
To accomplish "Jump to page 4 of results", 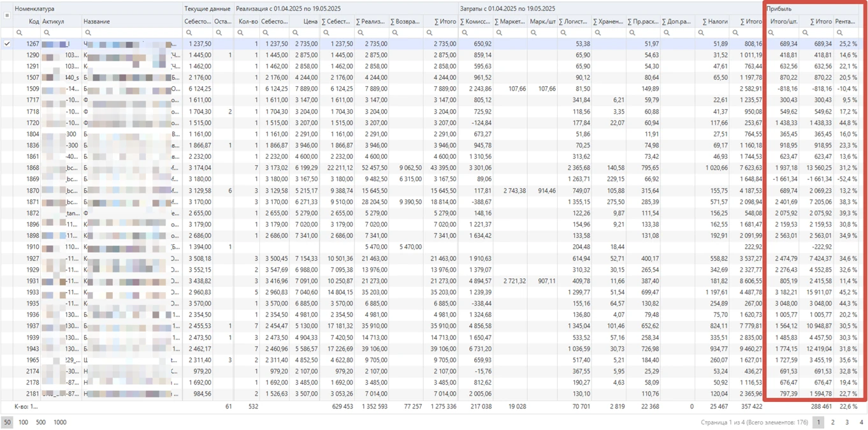I will tap(861, 422).
